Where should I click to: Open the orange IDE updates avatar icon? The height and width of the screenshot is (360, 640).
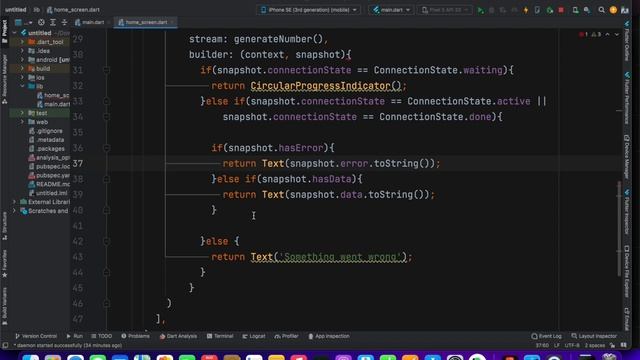click(613, 10)
